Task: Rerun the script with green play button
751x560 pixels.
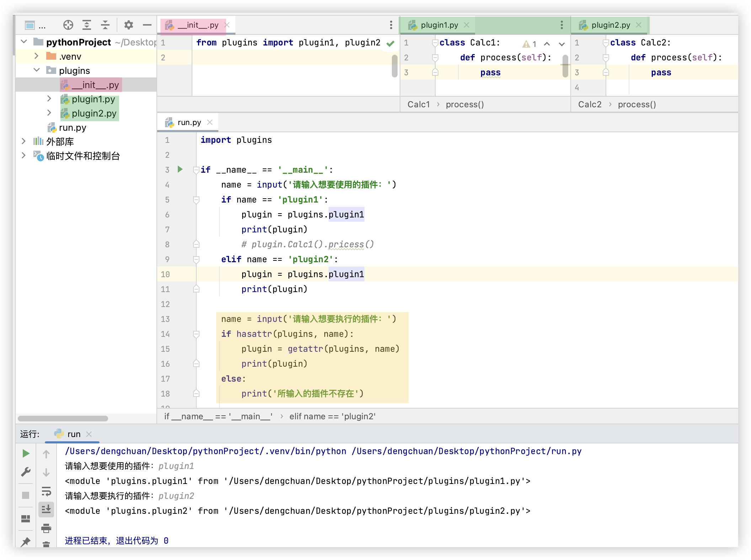Action: point(26,453)
